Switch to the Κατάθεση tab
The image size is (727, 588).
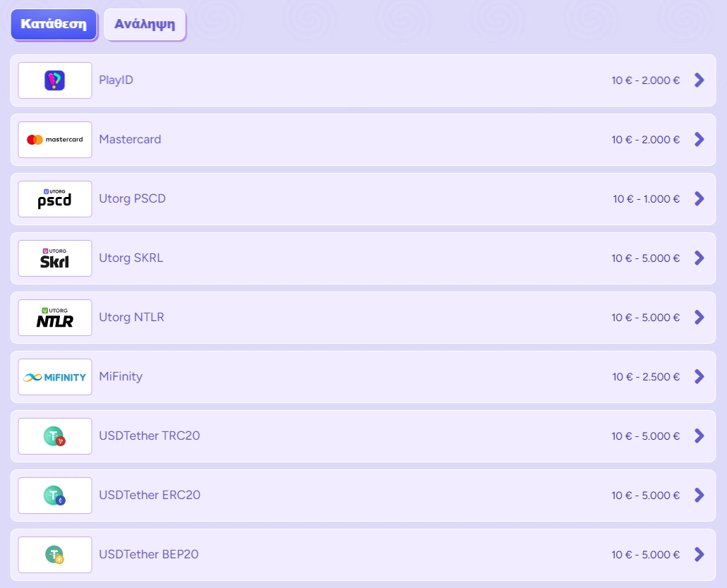click(54, 24)
